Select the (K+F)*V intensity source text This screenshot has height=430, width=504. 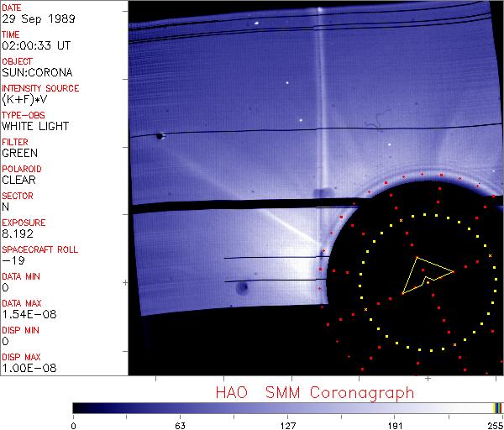coord(24,99)
